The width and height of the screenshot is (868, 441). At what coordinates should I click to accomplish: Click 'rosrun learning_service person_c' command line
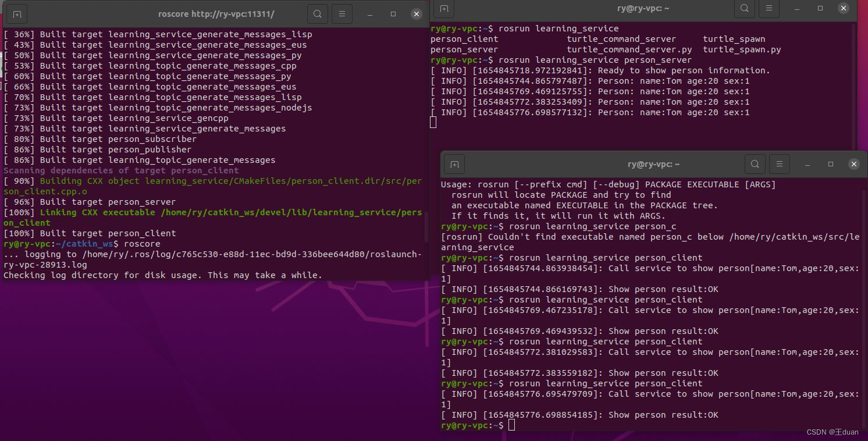click(x=558, y=226)
